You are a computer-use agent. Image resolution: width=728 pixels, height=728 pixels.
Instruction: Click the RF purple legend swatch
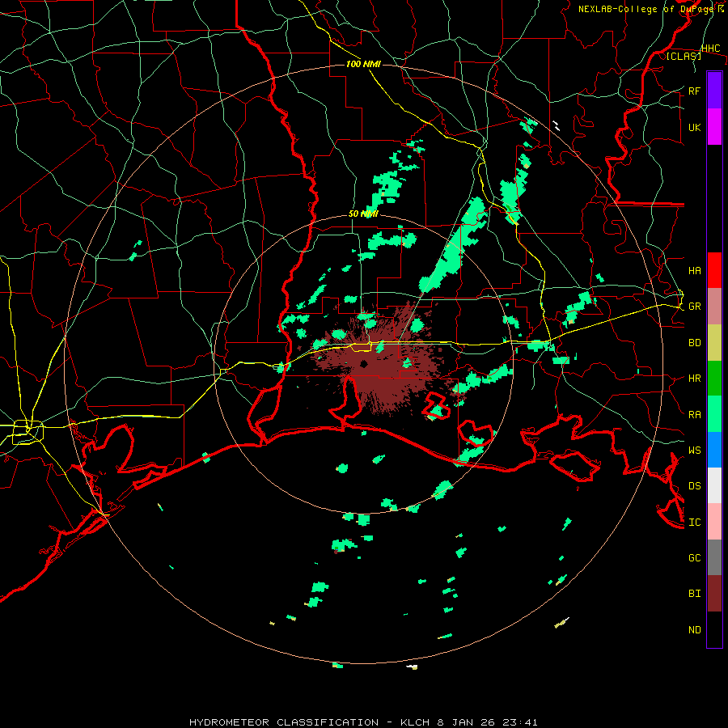(714, 91)
